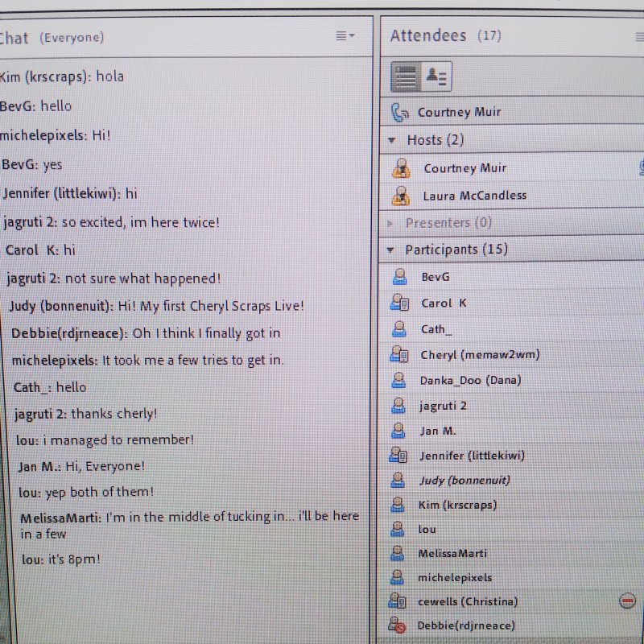Click chat message 'Kim (krscraps): hola'
Screen dimensions: 644x644
click(x=62, y=76)
